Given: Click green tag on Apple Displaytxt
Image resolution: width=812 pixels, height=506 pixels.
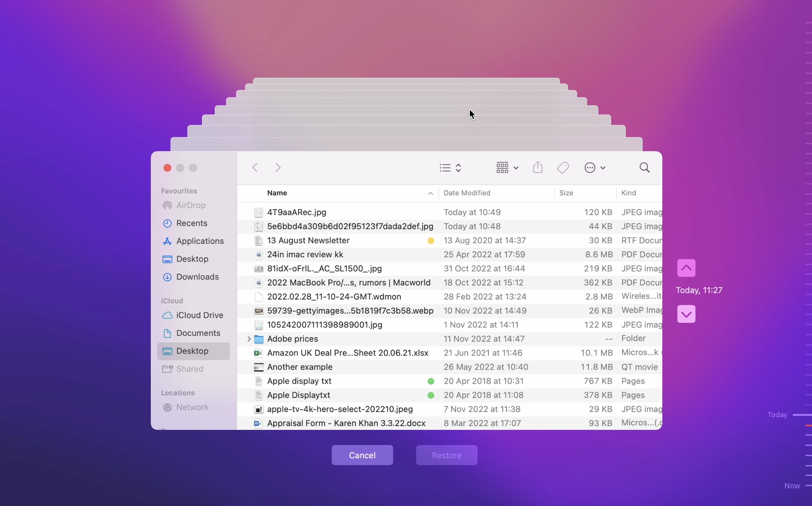Looking at the screenshot, I should click(430, 395).
